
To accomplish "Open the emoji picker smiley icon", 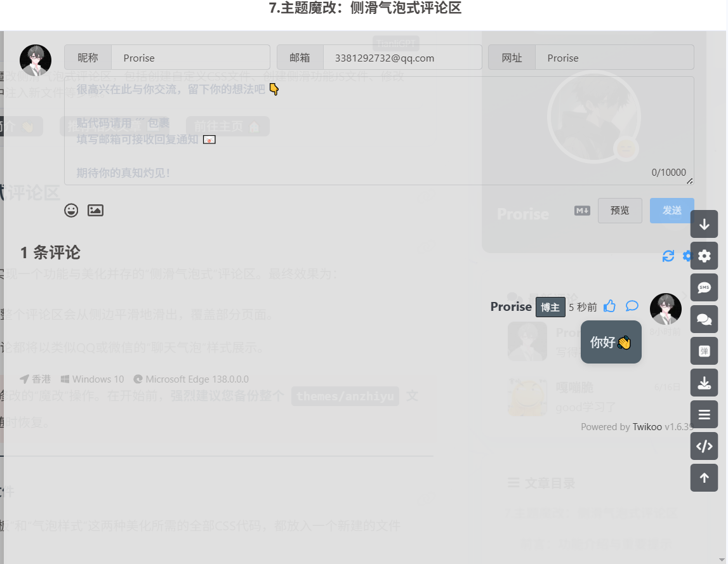I will [x=71, y=211].
